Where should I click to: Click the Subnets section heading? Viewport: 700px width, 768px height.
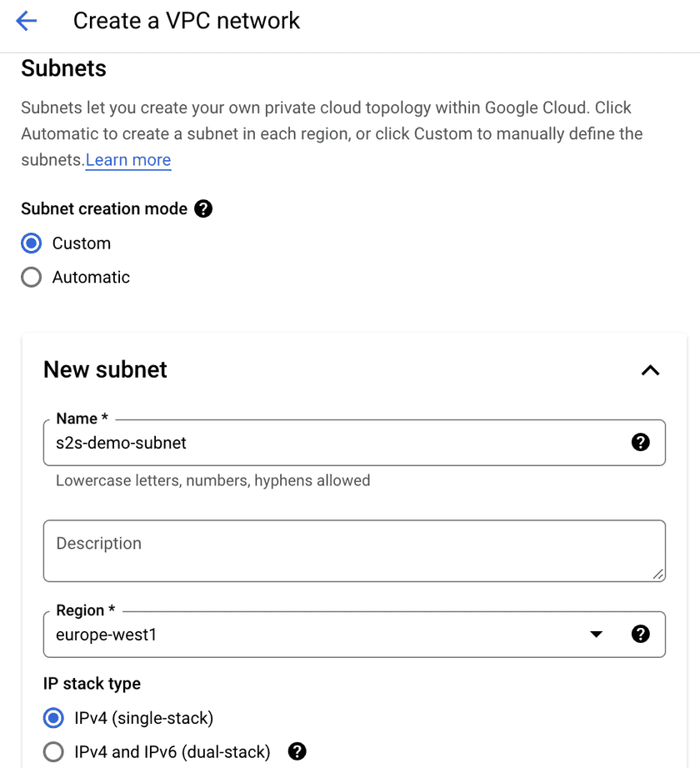63,68
